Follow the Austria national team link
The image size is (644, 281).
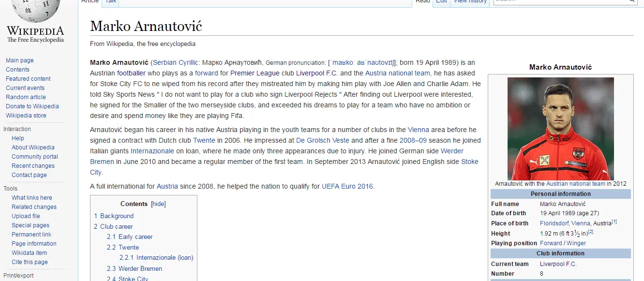click(x=397, y=74)
